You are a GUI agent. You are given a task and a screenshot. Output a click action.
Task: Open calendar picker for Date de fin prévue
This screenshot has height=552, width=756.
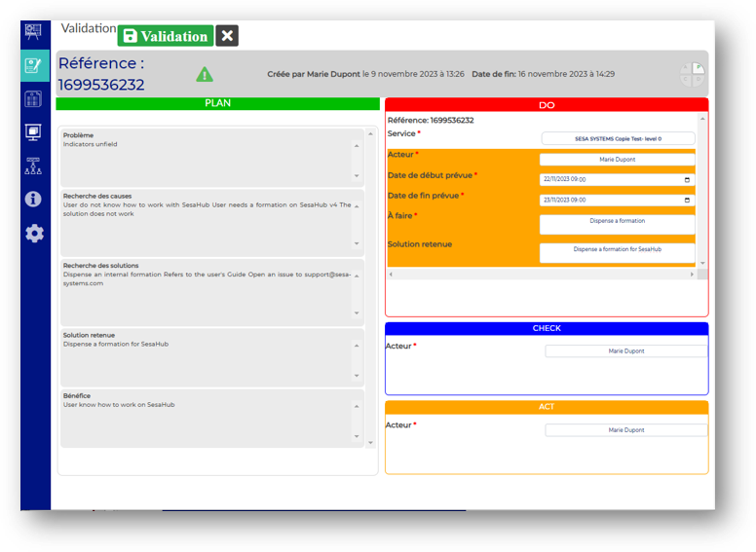click(x=687, y=200)
